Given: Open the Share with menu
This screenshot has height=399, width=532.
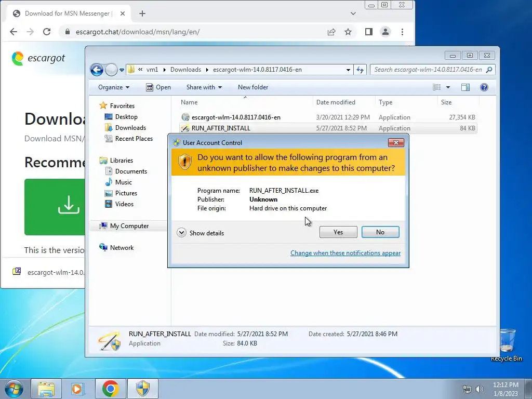Looking at the screenshot, I should [x=204, y=87].
